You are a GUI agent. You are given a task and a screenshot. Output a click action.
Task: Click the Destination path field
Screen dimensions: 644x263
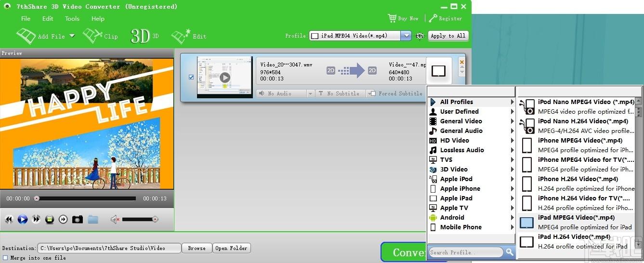pyautogui.click(x=109, y=248)
